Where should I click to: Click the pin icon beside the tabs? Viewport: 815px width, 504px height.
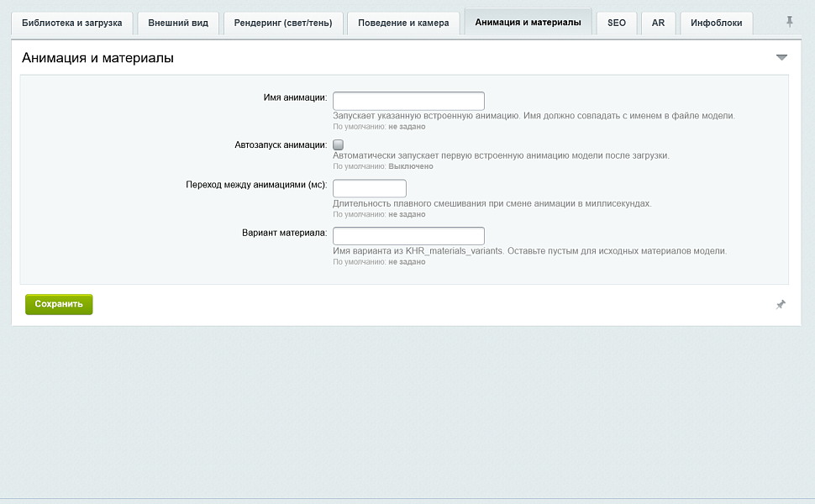pos(789,22)
